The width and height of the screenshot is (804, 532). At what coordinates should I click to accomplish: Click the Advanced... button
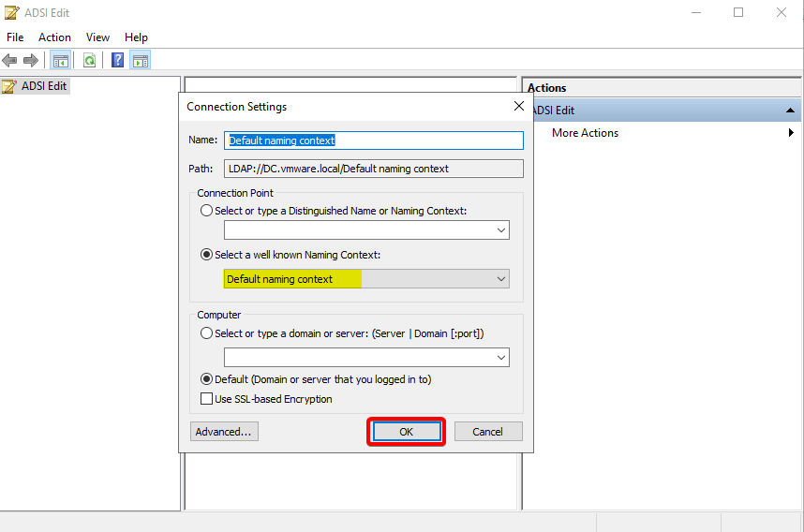(224, 432)
